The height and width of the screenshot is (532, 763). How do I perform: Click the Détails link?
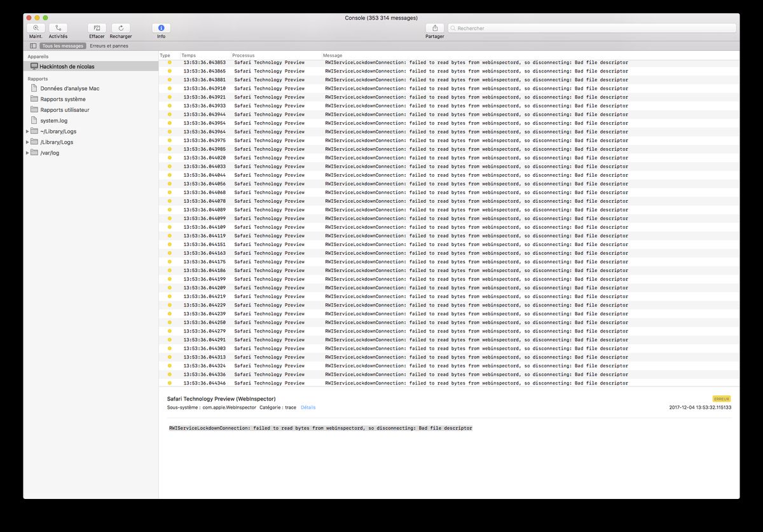click(308, 407)
